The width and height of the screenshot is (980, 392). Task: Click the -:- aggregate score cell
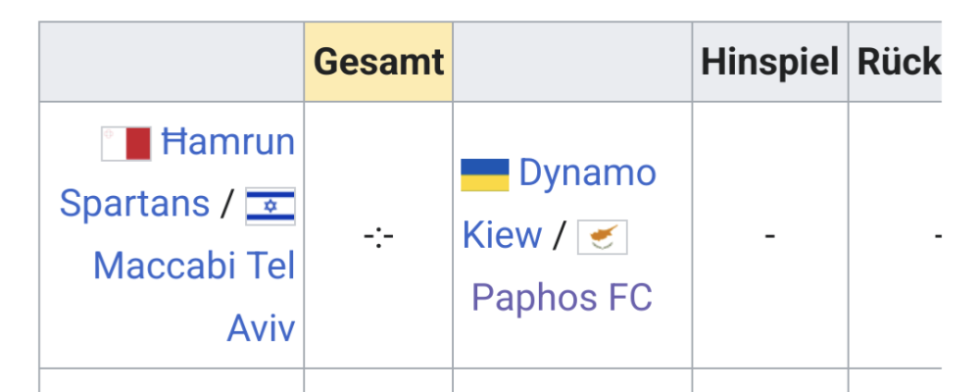[x=378, y=236]
